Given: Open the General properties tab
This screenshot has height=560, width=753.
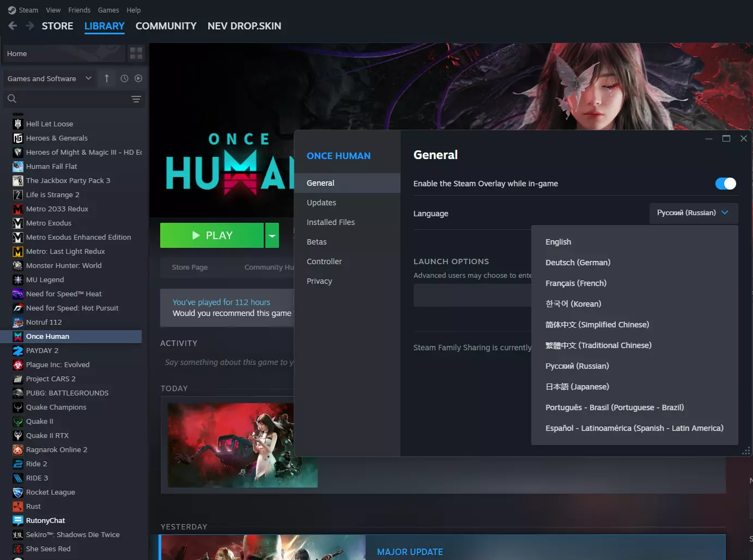Looking at the screenshot, I should (x=347, y=183).
